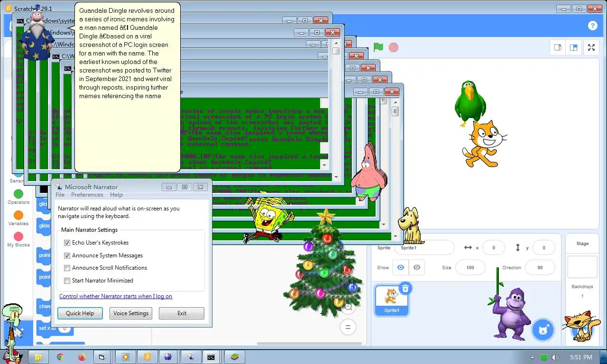Delete Sprite1 using trash can icon

click(x=405, y=288)
